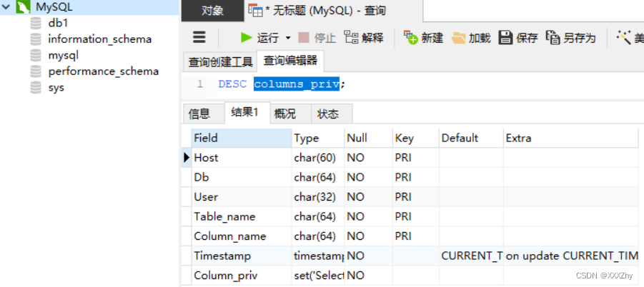Switch to the 对象 tab
The image size is (644, 287).
[x=212, y=11]
